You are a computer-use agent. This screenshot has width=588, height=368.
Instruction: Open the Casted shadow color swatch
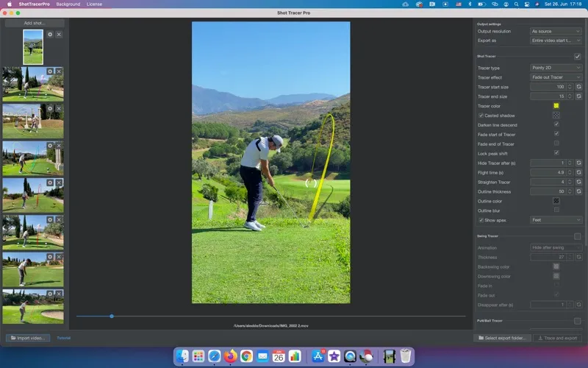click(x=556, y=115)
